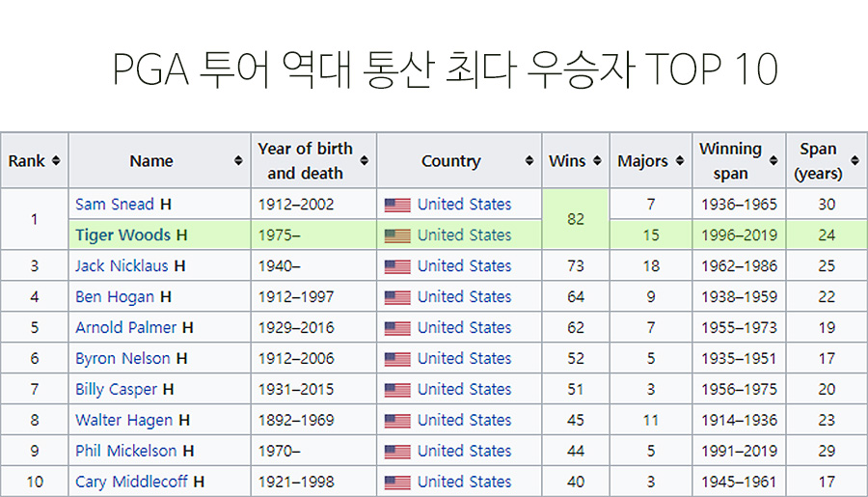
Task: Select Tiger Woods' 1996–2019 winning span
Action: 739,235
